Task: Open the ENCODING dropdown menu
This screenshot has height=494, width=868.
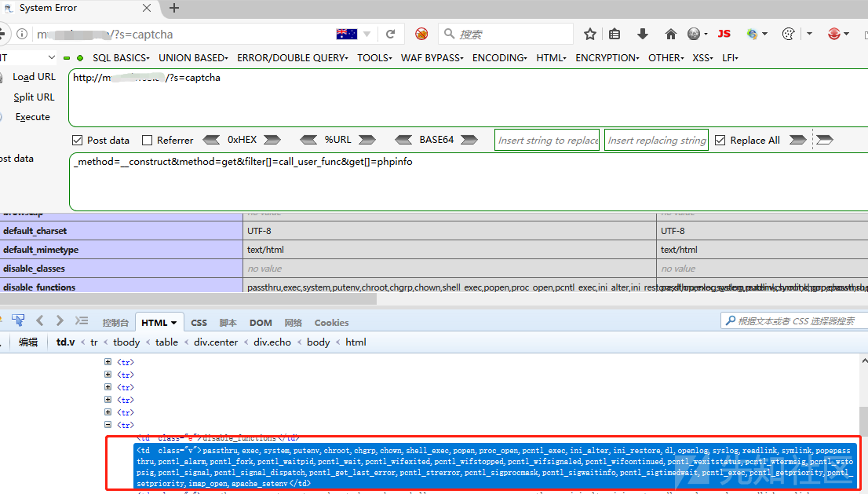Action: click(x=499, y=57)
